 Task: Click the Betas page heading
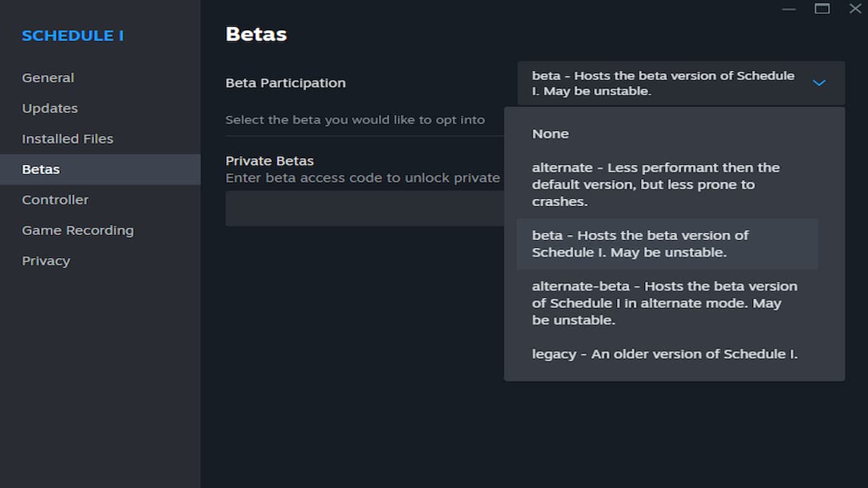coord(256,34)
